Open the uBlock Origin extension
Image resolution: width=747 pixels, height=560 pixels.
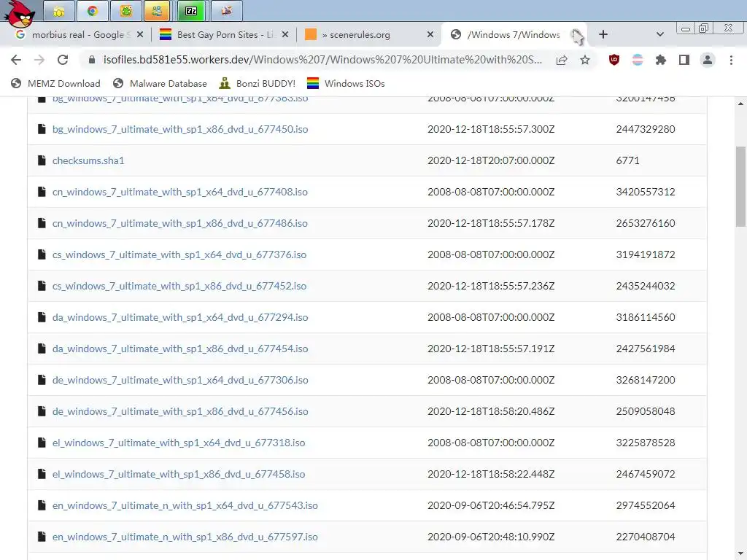614,60
